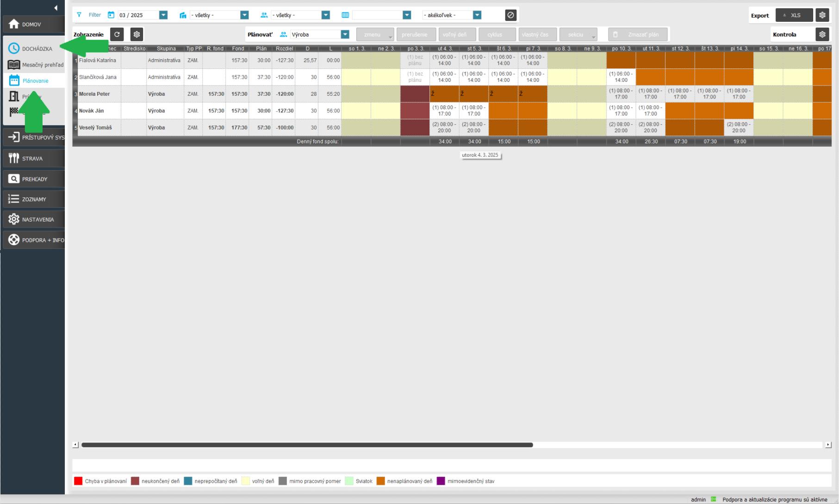The width and height of the screenshot is (839, 504).
Task: Collapse the sidebar with the arrow icon
Action: click(x=56, y=8)
